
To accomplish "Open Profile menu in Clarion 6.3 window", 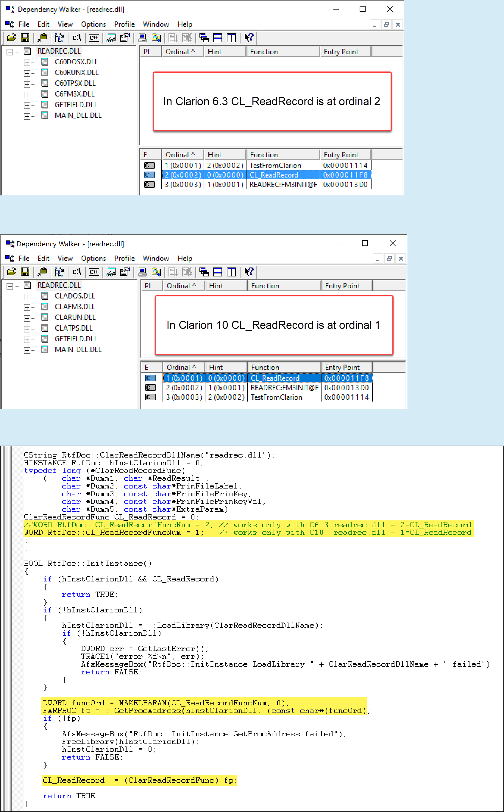I will pyautogui.click(x=124, y=24).
